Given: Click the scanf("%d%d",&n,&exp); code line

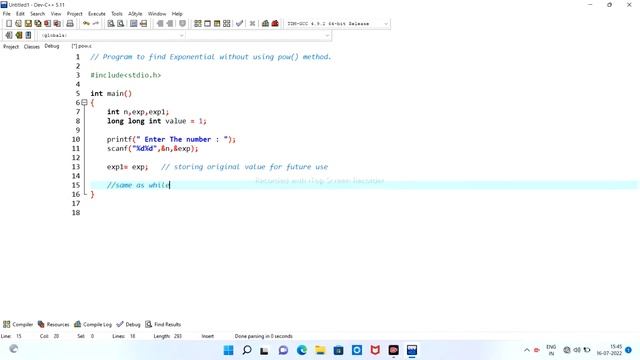Looking at the screenshot, I should [153, 149].
